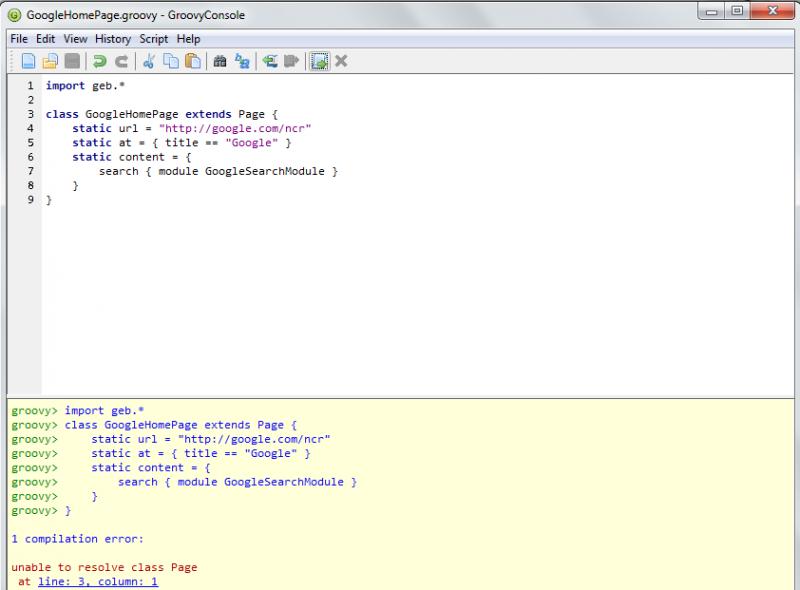
Task: Open Find with the binoculars icon
Action: 220,61
